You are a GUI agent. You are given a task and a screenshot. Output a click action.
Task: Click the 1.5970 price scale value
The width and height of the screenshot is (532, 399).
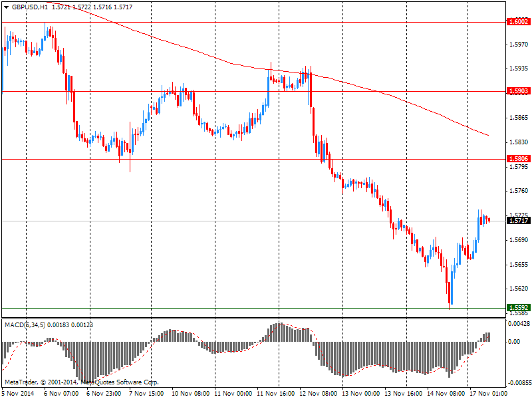(519, 45)
